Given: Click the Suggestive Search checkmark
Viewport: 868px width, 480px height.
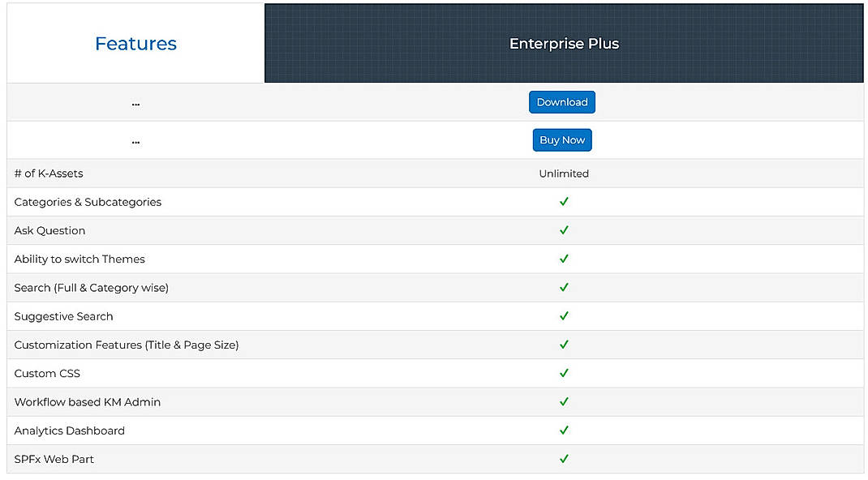Looking at the screenshot, I should click(564, 316).
